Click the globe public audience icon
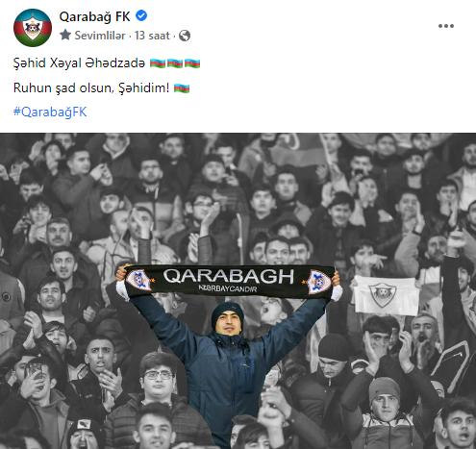Viewport: 476px width, 449px height. click(185, 36)
